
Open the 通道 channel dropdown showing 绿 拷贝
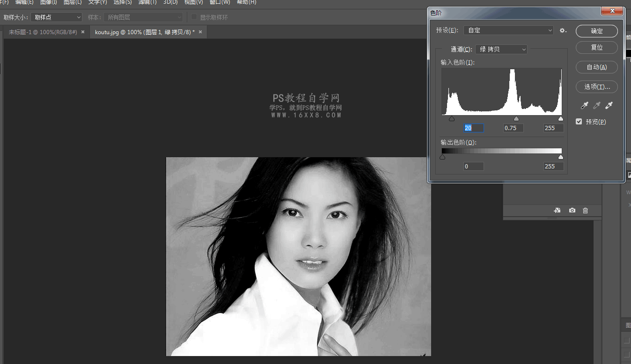(x=501, y=49)
